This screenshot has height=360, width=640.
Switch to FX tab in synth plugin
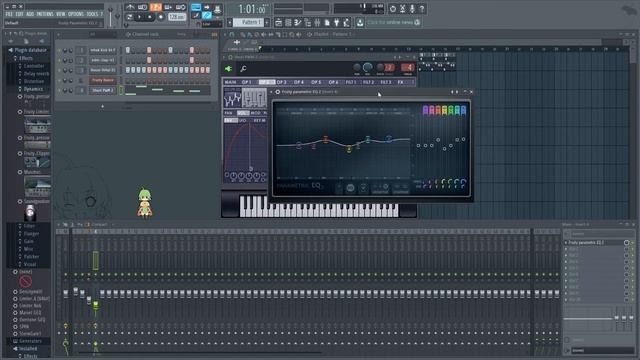tap(401, 82)
